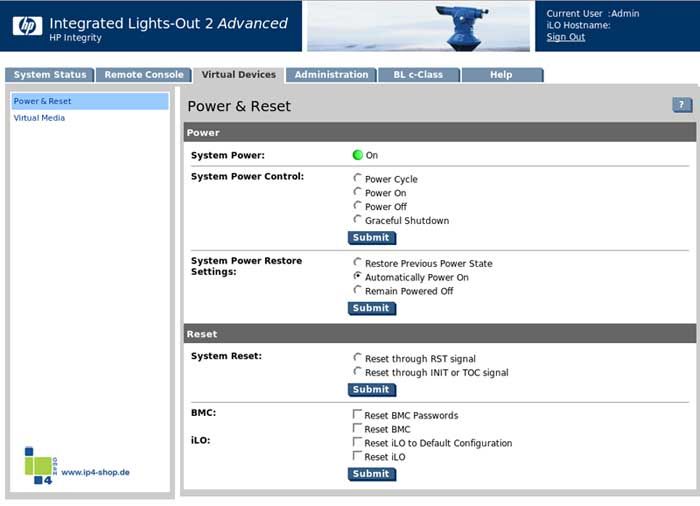Click the Sign Out link
The image size is (700, 506).
[566, 37]
